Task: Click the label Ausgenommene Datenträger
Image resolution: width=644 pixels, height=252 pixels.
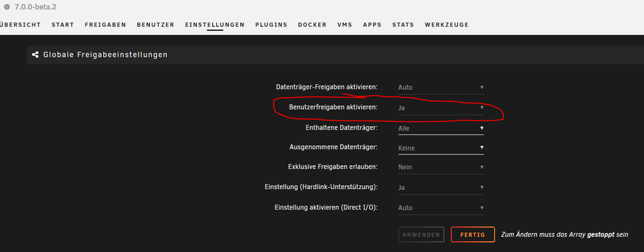Action: coord(334,147)
